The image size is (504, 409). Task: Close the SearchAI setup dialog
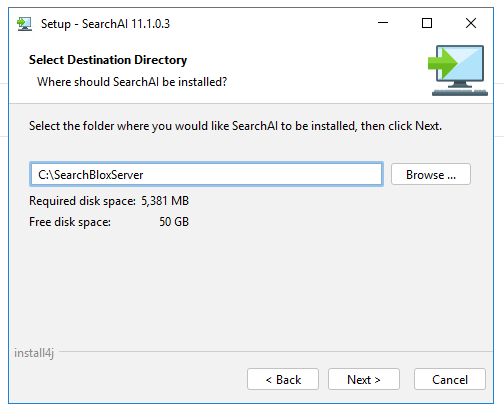(471, 23)
